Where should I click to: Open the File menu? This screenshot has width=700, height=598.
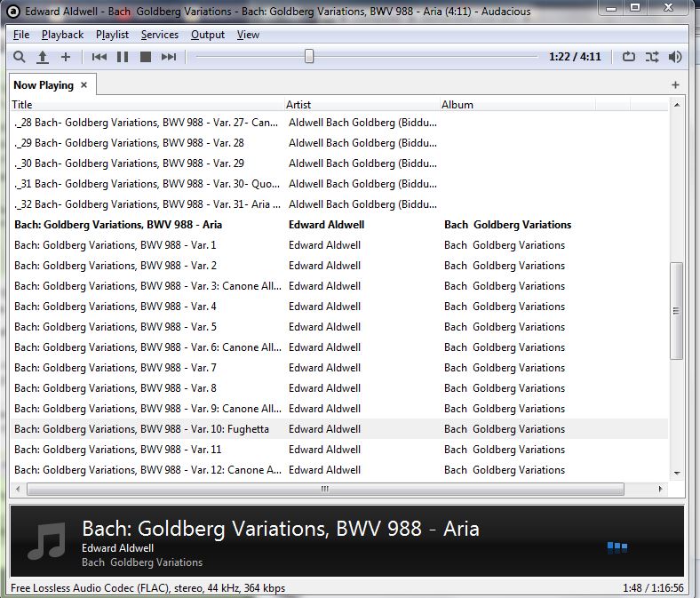(21, 35)
